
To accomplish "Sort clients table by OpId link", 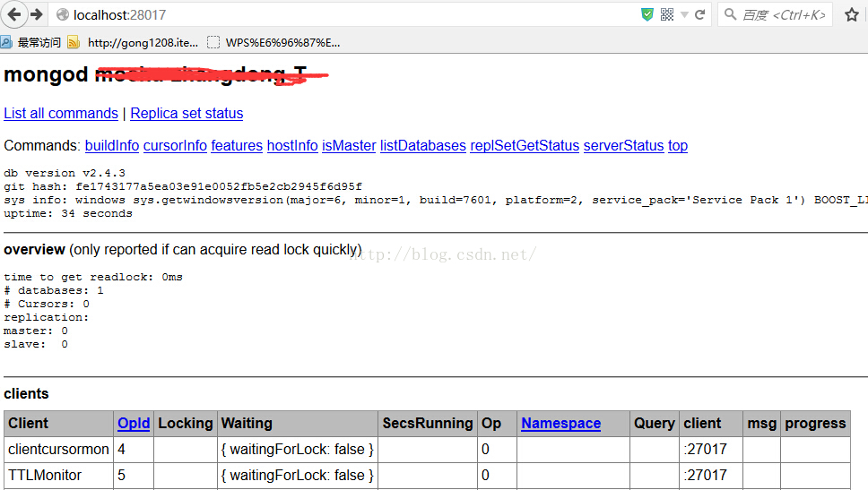I will coord(134,423).
